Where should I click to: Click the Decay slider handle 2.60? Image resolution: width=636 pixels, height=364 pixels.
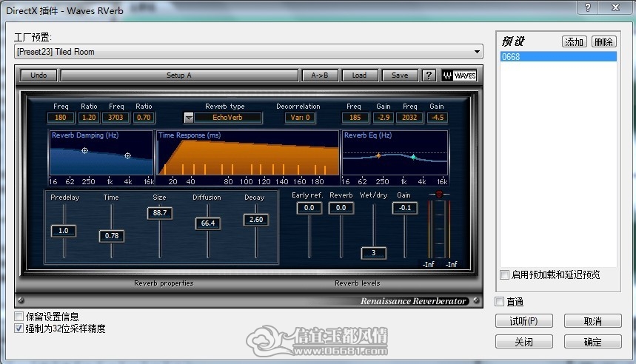(x=256, y=220)
